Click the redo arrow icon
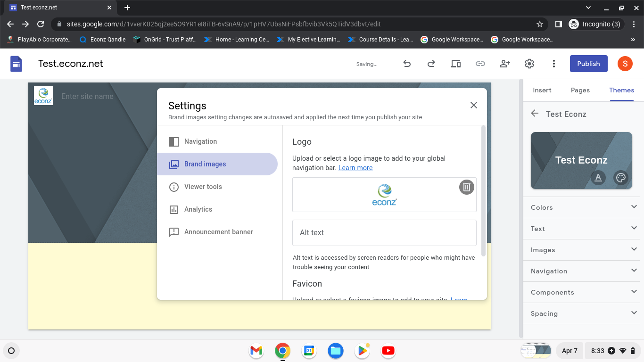644x362 pixels. click(431, 64)
